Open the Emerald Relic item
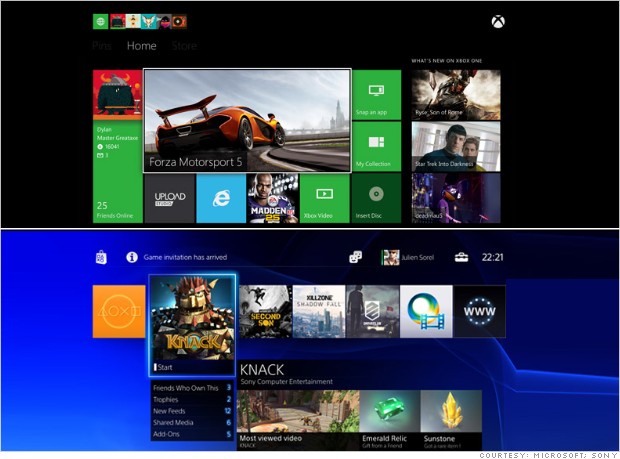620x459 pixels. pos(390,420)
